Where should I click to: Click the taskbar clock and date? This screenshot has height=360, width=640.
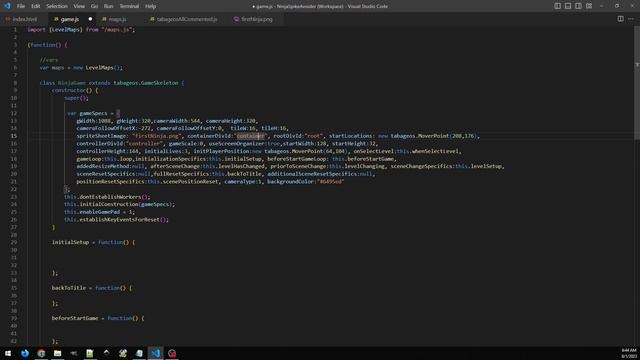coord(629,353)
